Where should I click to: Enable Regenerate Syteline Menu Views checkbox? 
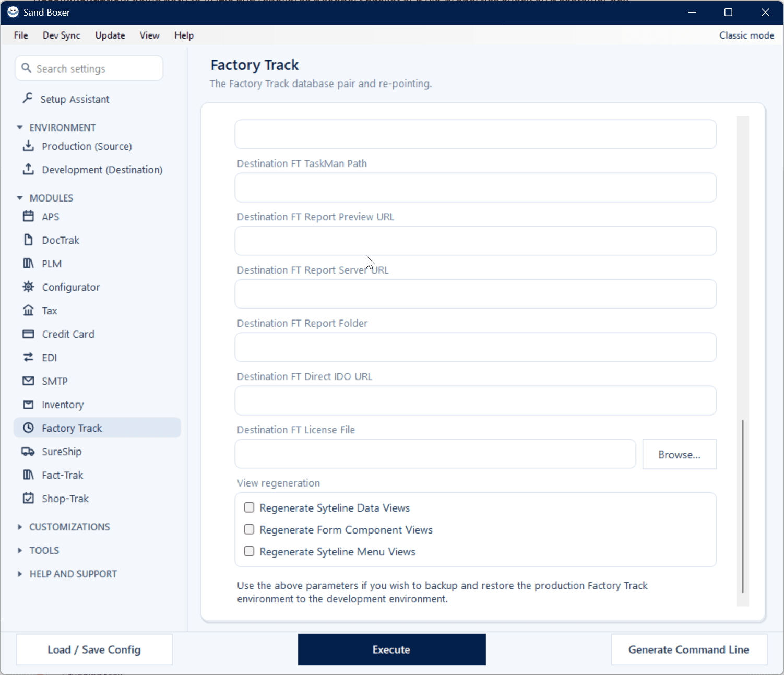pos(250,551)
